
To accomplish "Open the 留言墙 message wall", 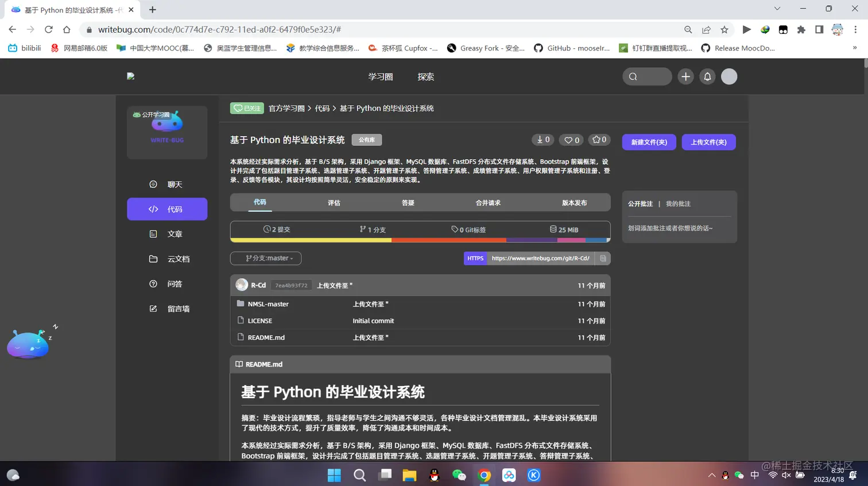I will tap(167, 308).
